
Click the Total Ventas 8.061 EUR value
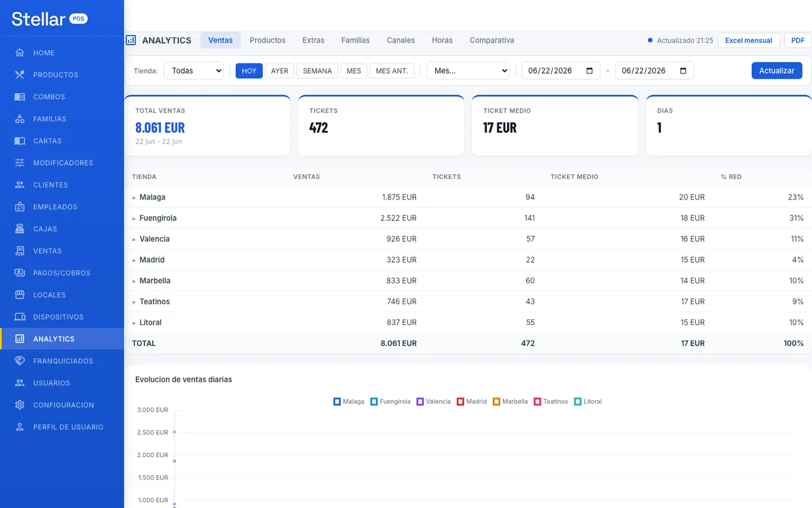160,128
